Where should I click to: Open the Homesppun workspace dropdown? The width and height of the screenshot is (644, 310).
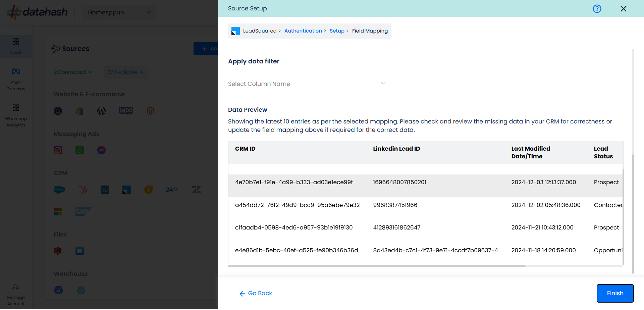point(119,12)
